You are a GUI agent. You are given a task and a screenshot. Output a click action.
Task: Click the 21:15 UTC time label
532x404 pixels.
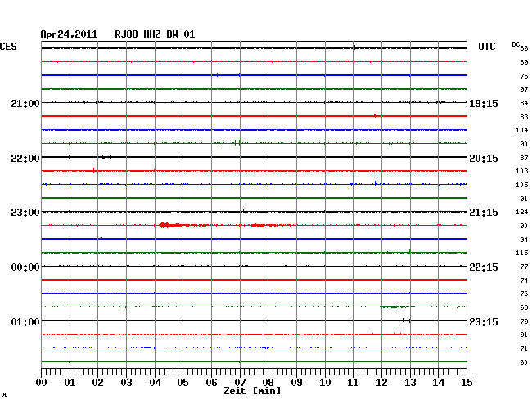[484, 213]
